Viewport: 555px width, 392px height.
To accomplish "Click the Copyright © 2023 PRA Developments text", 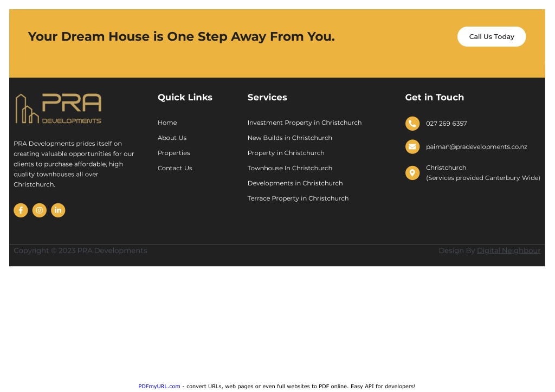I will point(80,250).
